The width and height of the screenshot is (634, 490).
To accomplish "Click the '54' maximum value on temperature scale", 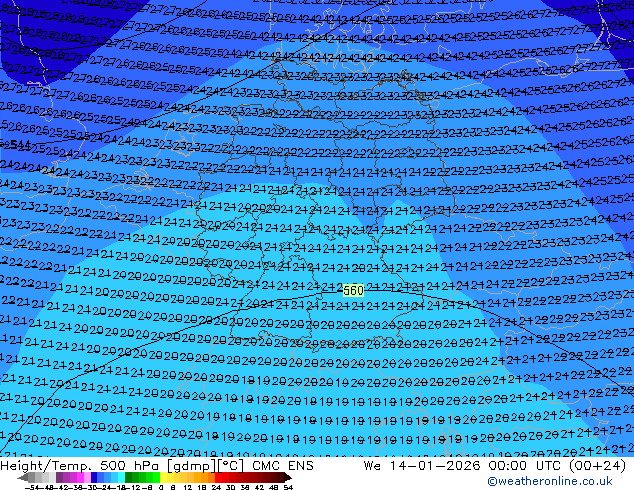I will pyautogui.click(x=288, y=487).
